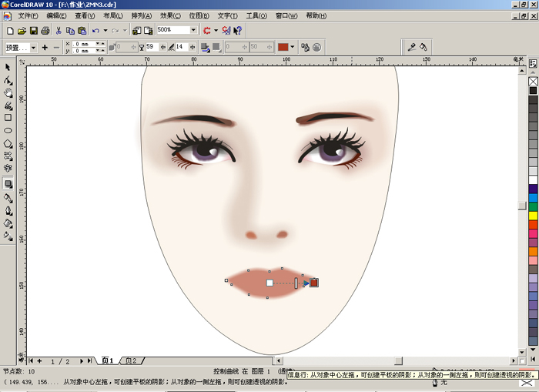Switch to the 页2 page tab
539x392 pixels.
tap(131, 360)
